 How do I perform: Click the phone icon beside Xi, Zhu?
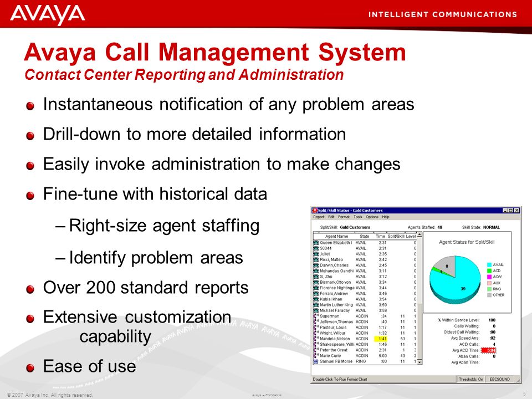pos(316,277)
